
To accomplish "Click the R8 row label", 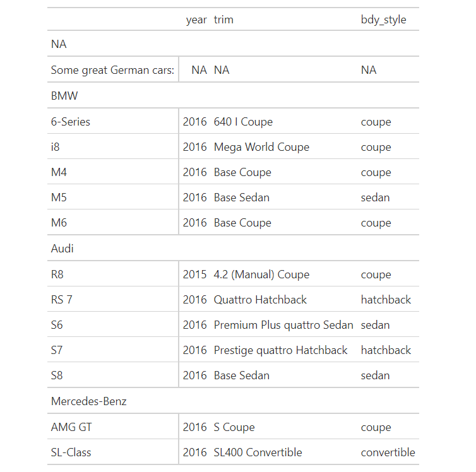I will (x=57, y=274).
